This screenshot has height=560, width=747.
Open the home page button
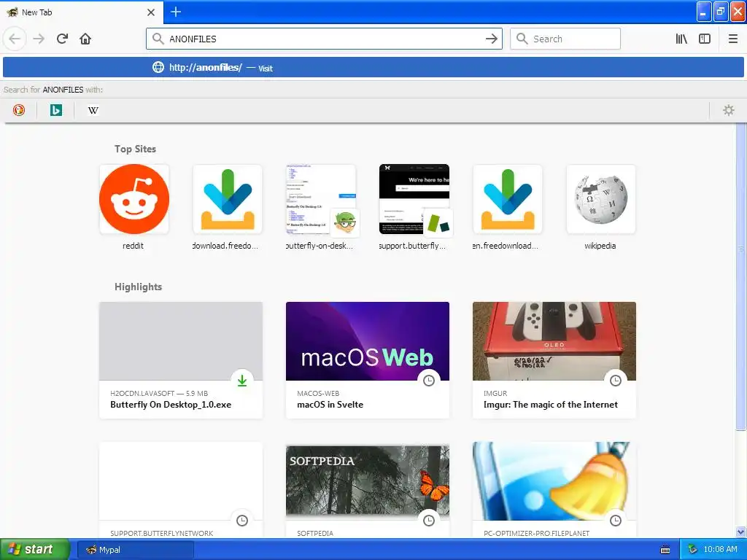click(x=85, y=39)
